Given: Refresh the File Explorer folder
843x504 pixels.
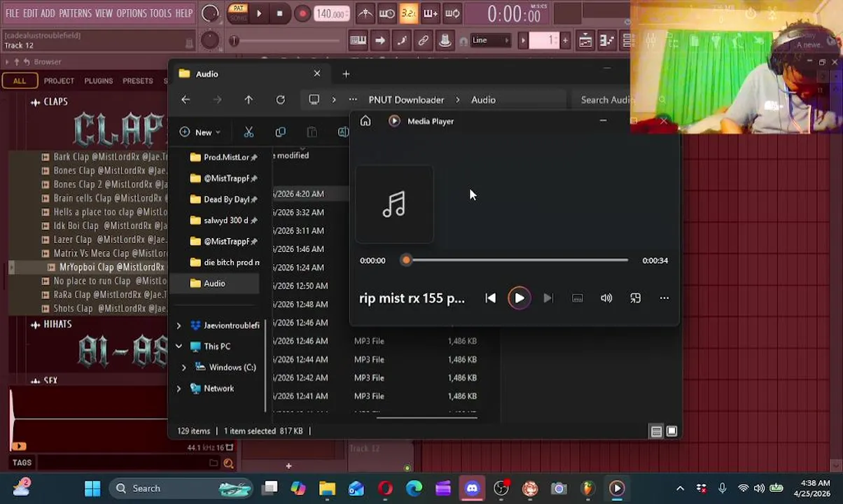Looking at the screenshot, I should (x=280, y=100).
